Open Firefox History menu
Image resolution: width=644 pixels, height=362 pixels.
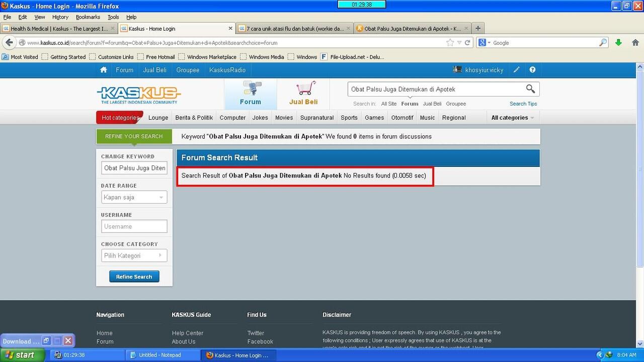60,17
